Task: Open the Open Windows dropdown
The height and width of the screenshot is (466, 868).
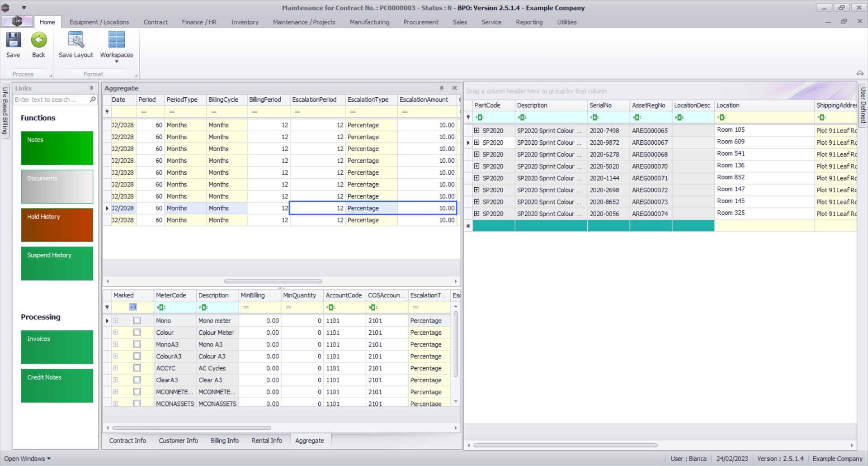Action: click(x=27, y=459)
